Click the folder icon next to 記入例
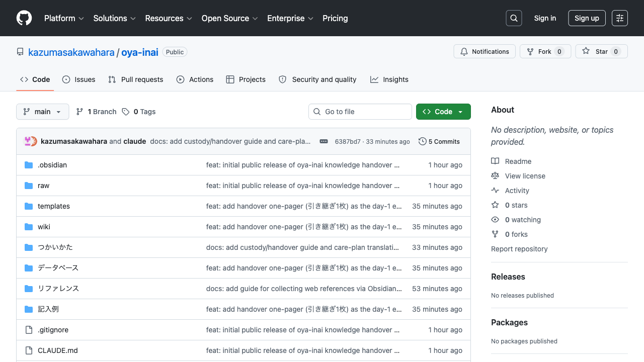The height and width of the screenshot is (362, 644). coord(29,309)
